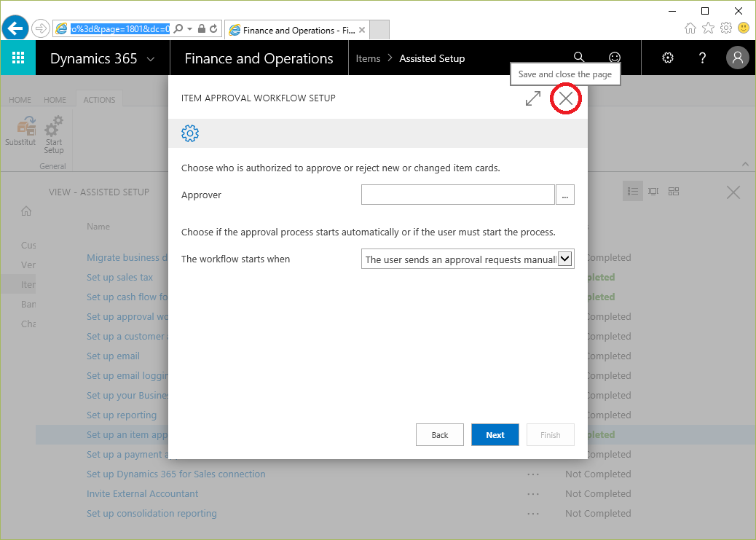
Task: Open Set up reporting link
Action: [122, 415]
